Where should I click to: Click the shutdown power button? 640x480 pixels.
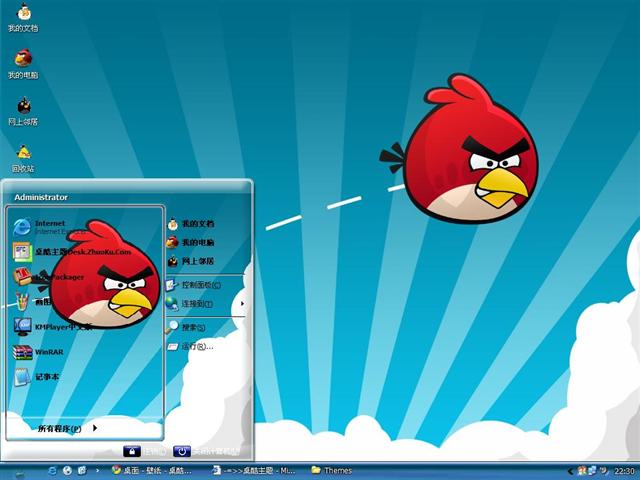click(182, 451)
